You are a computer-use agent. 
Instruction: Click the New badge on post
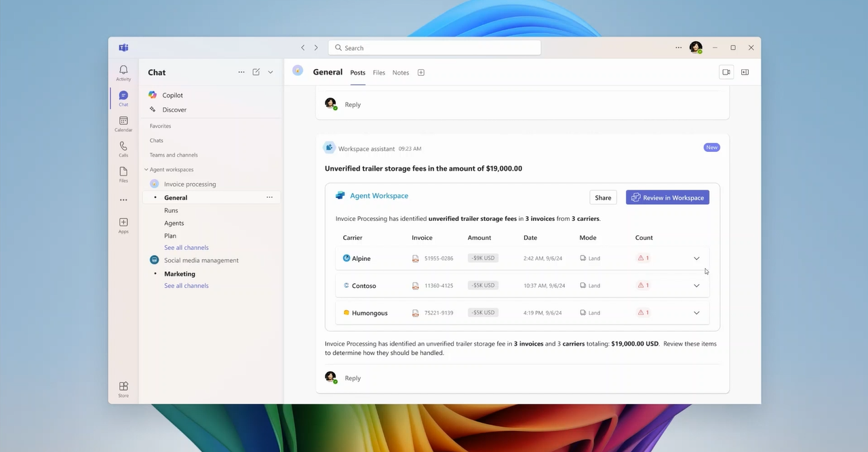(x=711, y=147)
